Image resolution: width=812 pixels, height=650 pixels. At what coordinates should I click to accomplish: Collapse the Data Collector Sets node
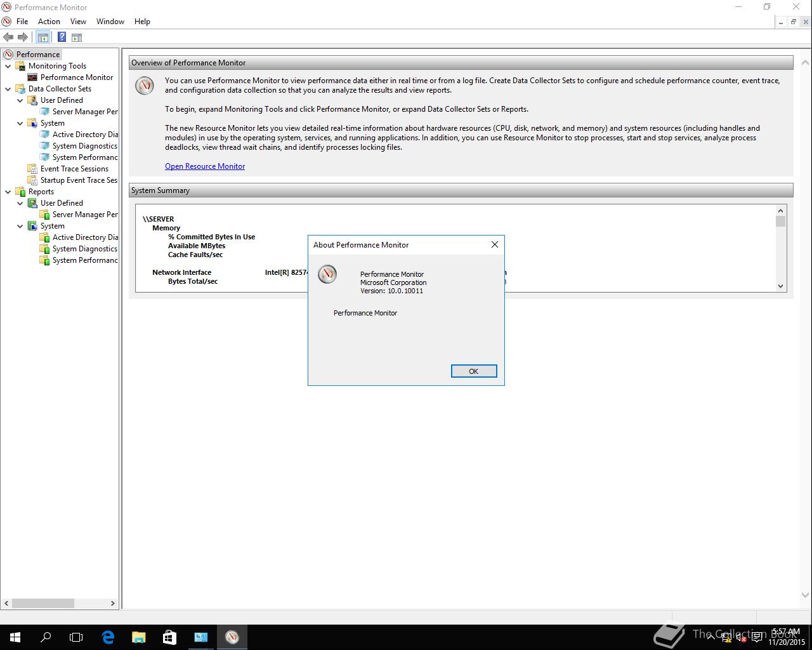click(8, 89)
